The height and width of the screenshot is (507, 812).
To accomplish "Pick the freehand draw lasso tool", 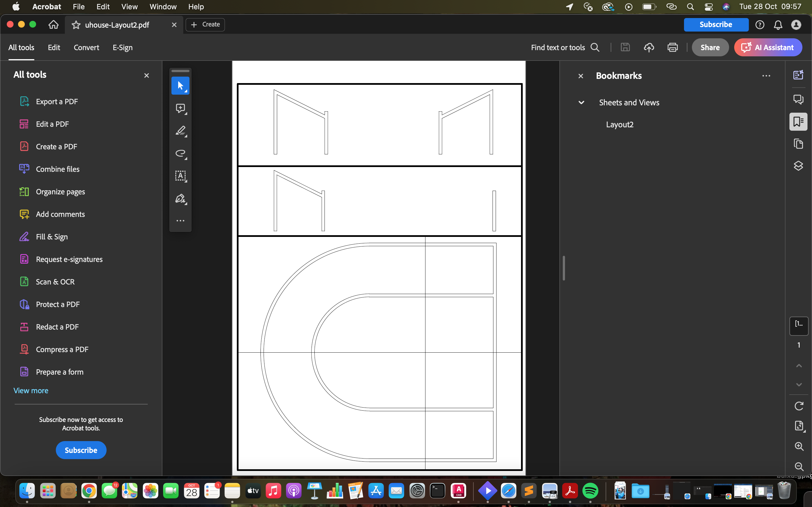I will (x=180, y=153).
